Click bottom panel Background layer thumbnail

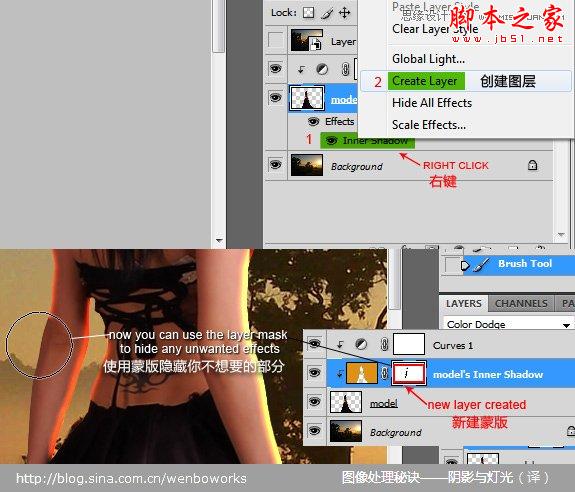346,431
